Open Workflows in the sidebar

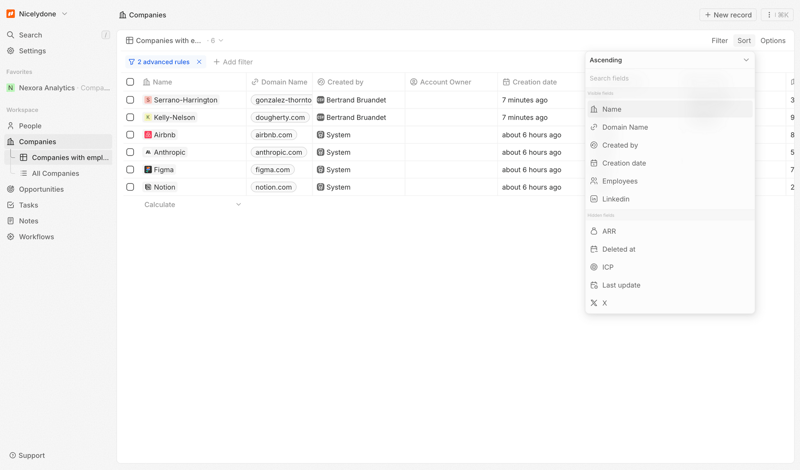(58, 236)
